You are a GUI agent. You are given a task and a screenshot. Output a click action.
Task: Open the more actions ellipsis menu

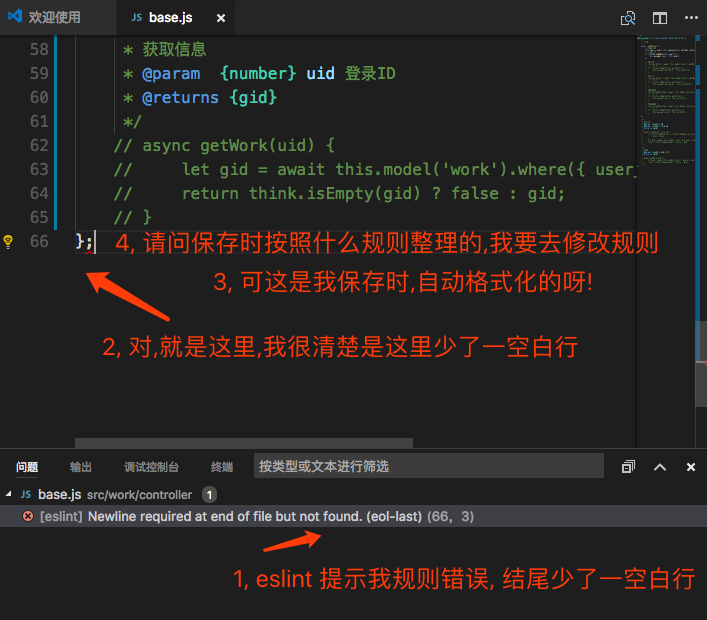click(691, 18)
